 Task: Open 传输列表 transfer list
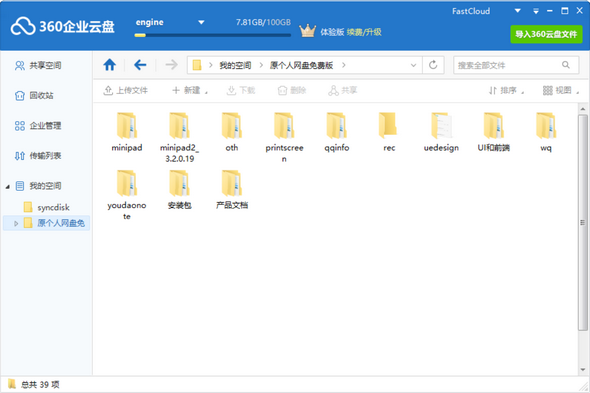click(x=38, y=156)
